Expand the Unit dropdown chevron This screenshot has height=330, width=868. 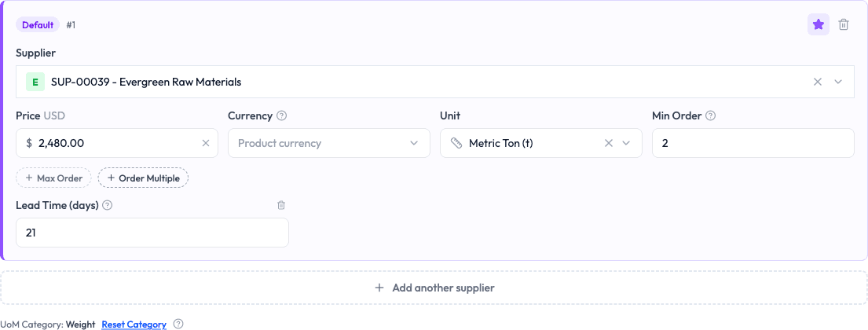[x=626, y=143]
